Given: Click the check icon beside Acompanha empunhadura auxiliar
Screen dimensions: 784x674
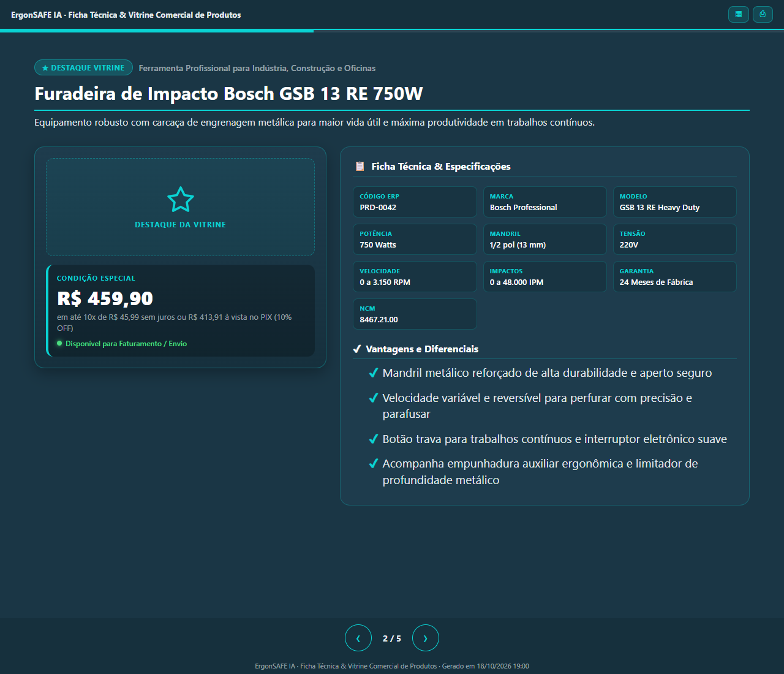Looking at the screenshot, I should point(373,463).
